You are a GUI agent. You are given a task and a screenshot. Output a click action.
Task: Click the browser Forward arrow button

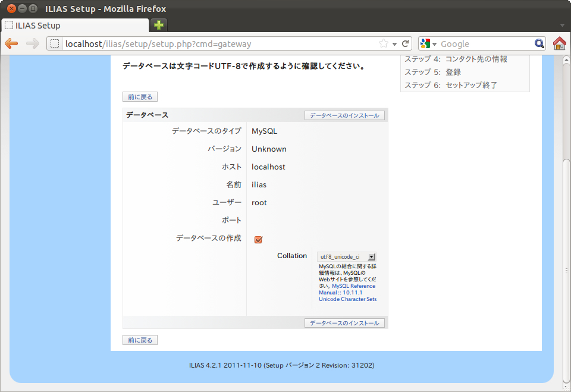coord(33,43)
